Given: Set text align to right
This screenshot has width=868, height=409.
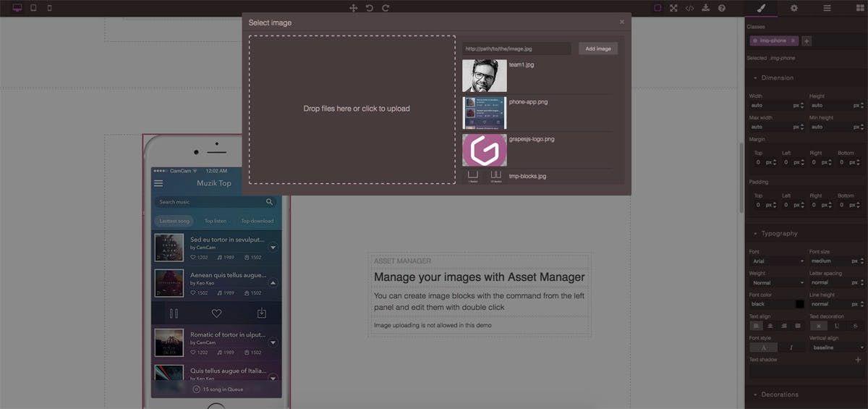Looking at the screenshot, I should tap(784, 326).
